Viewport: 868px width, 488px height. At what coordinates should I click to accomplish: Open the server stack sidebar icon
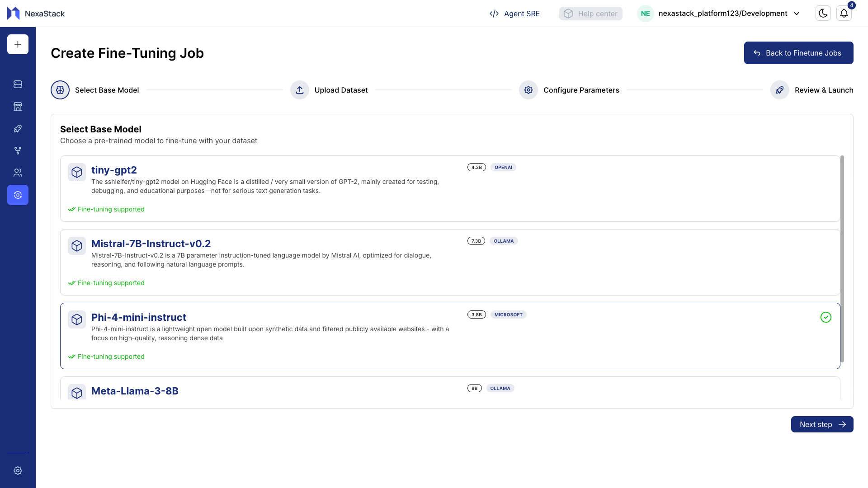(18, 84)
